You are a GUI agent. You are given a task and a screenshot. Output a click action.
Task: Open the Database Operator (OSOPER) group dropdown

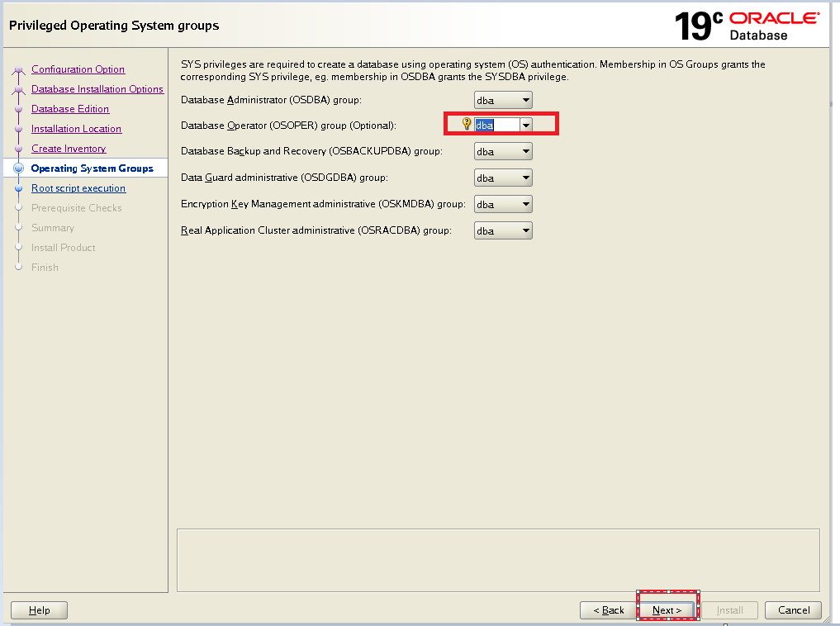(x=526, y=126)
